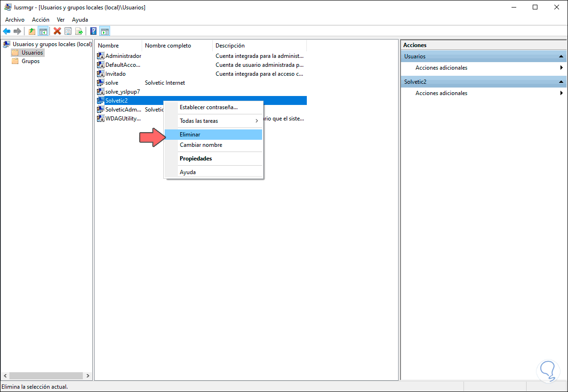Select the solve_yslpup7 user name
The height and width of the screenshot is (392, 568).
122,92
